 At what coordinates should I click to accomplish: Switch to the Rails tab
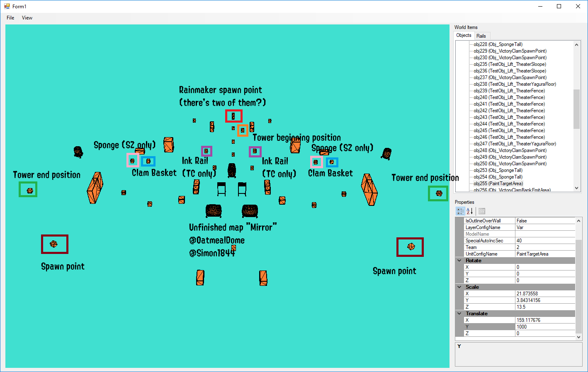(481, 36)
